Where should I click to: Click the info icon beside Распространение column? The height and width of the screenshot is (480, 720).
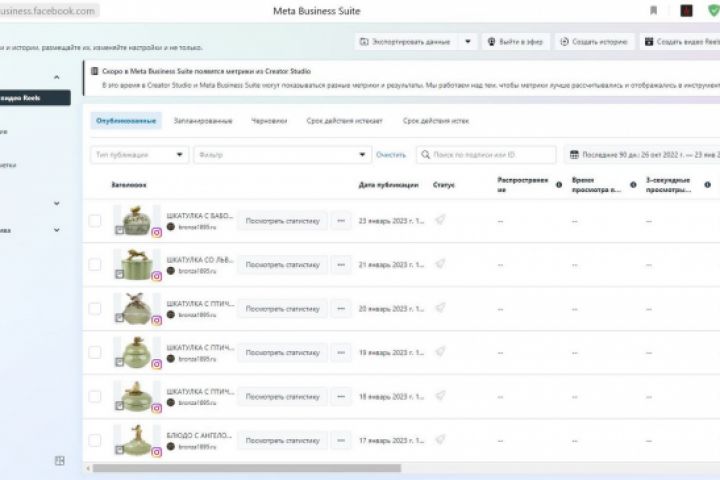[x=559, y=185]
